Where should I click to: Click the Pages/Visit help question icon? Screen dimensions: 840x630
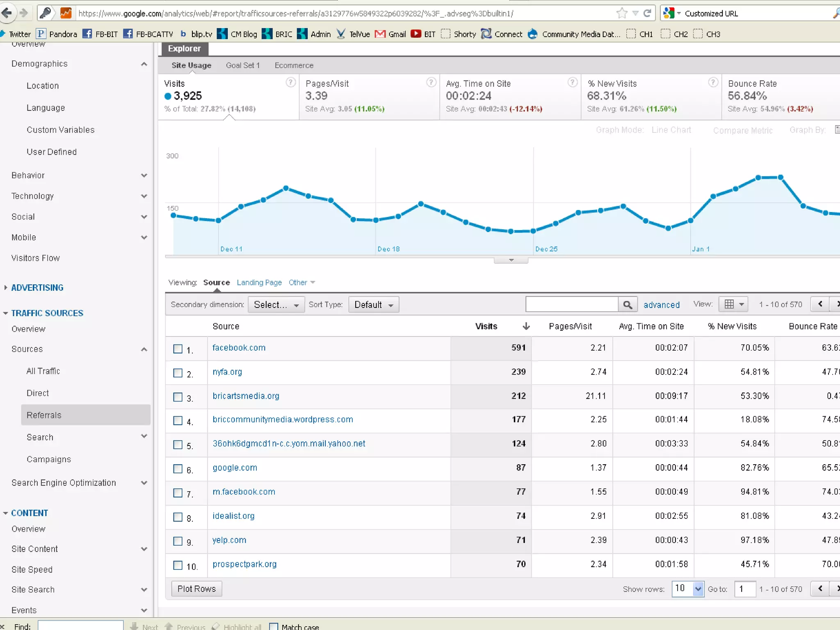(431, 82)
